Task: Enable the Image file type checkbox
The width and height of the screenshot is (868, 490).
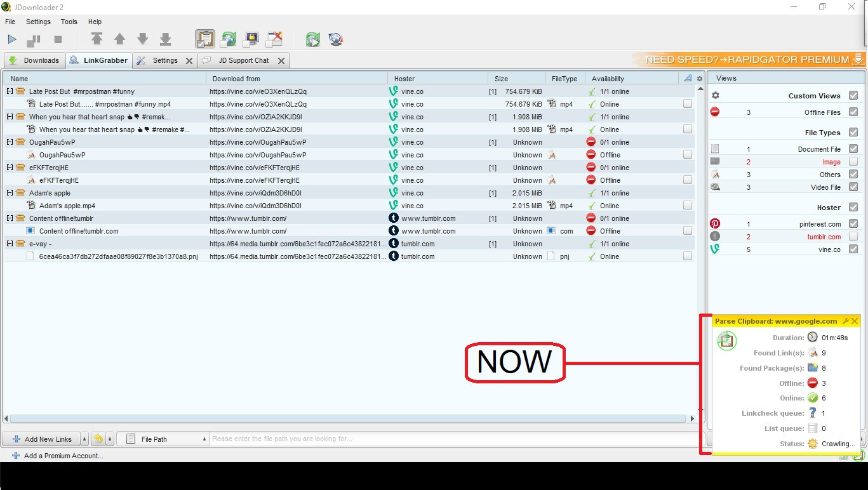Action: [x=853, y=162]
